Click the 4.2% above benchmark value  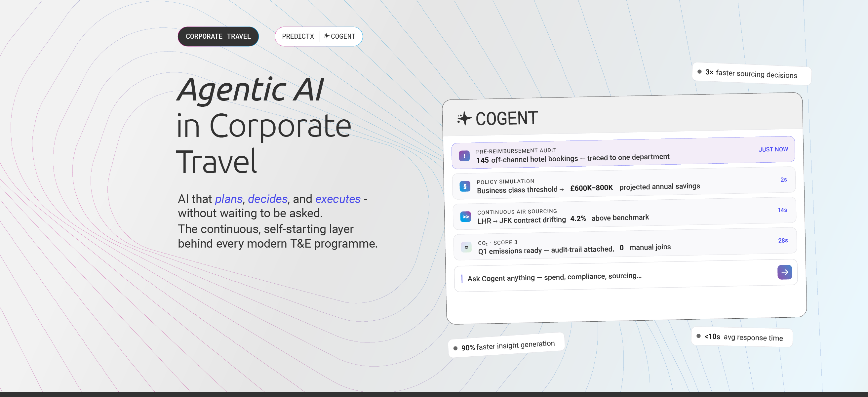(578, 218)
